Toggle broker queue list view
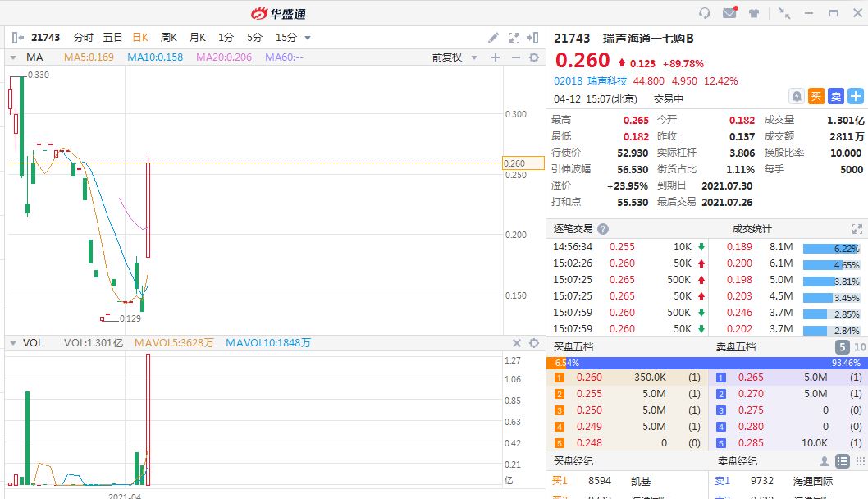The width and height of the screenshot is (868, 499). (842, 461)
